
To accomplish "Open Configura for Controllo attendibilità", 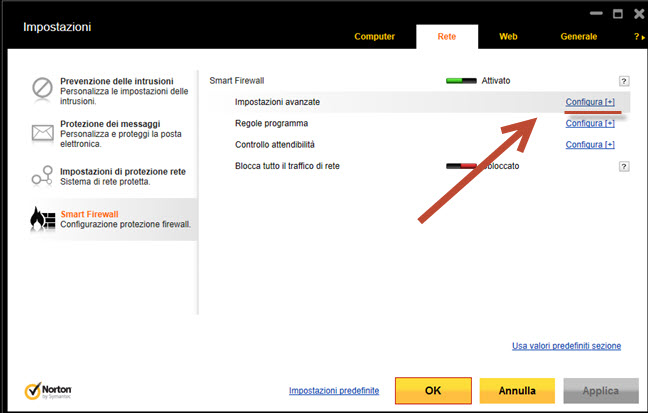I will (590, 145).
